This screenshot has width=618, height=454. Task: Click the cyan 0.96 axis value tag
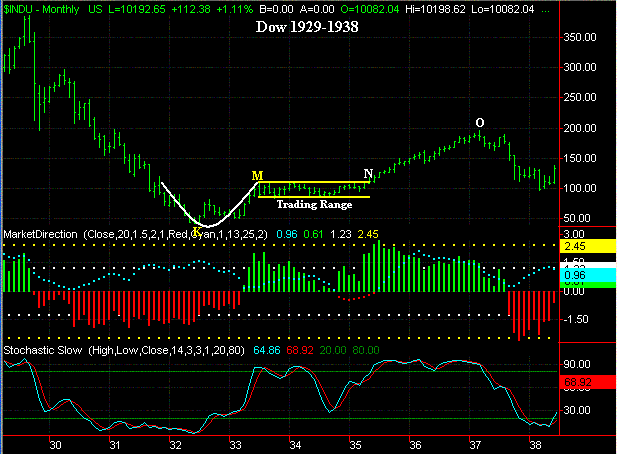coord(588,275)
